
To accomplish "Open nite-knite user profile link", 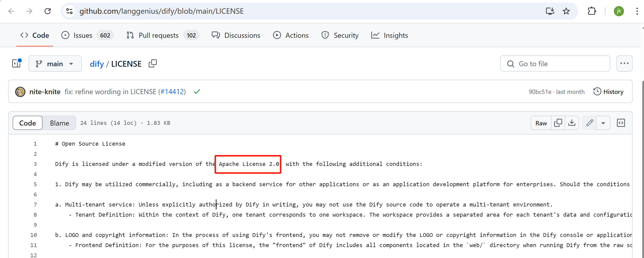I will click(45, 92).
